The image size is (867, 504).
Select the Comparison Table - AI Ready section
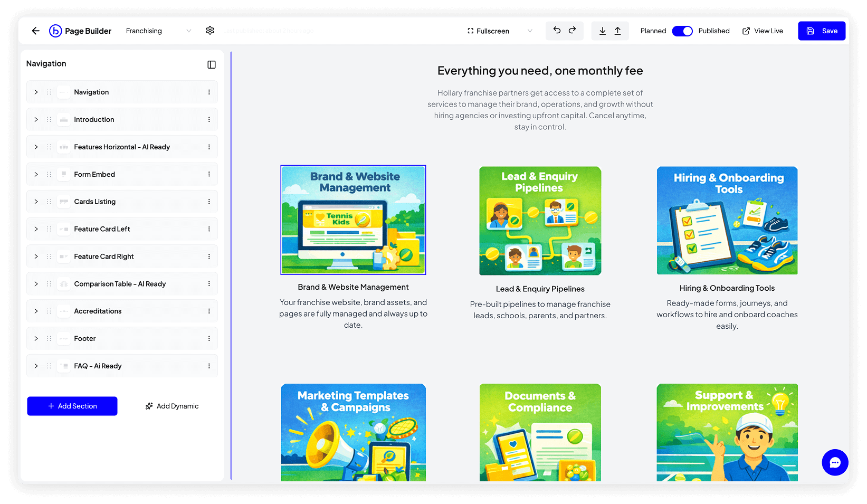pyautogui.click(x=120, y=284)
